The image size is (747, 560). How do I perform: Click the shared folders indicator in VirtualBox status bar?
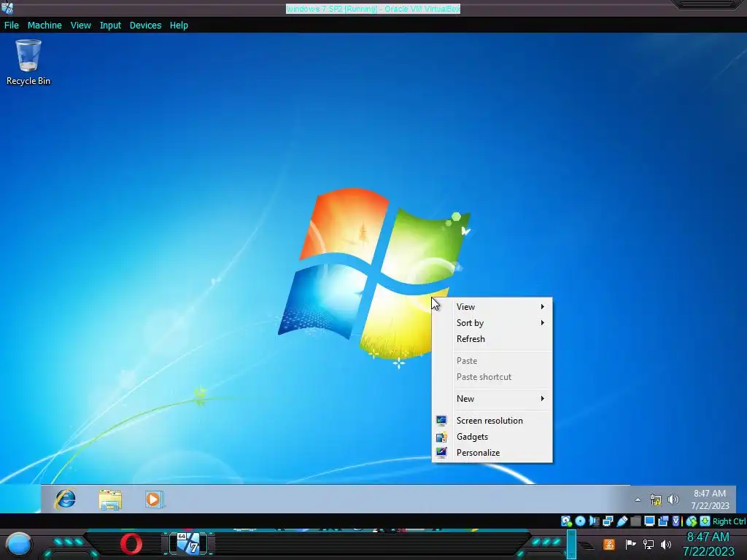tap(635, 521)
